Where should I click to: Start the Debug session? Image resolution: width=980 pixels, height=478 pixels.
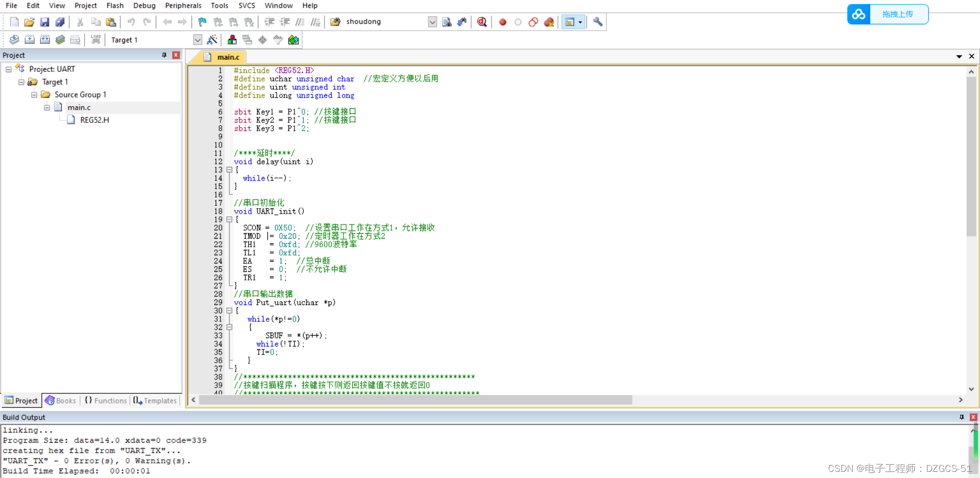(482, 22)
